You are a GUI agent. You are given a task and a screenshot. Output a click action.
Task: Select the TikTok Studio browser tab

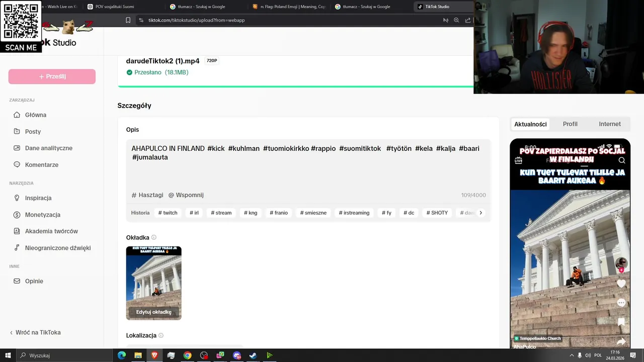(443, 7)
